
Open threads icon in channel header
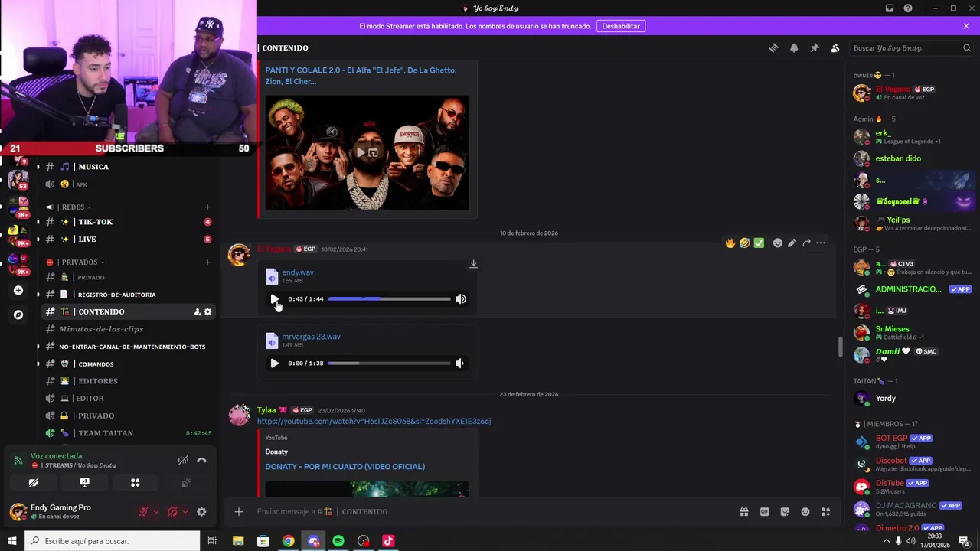[x=773, y=47]
